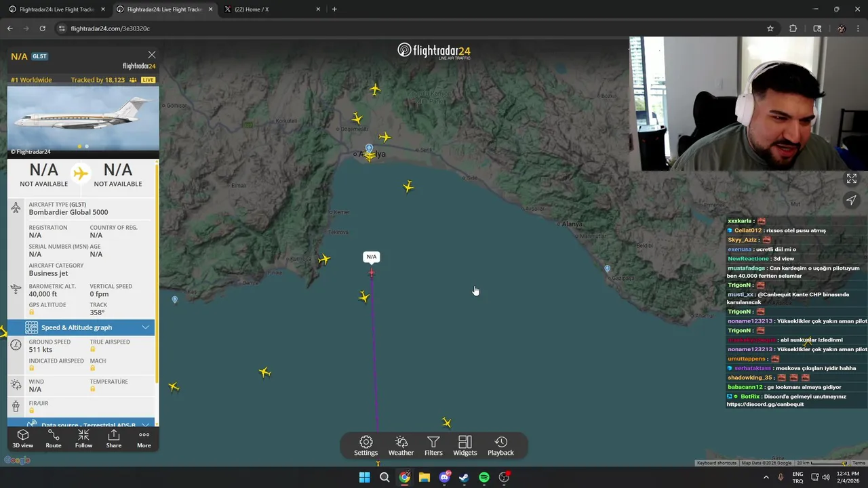Toggle fullscreen map view

851,179
